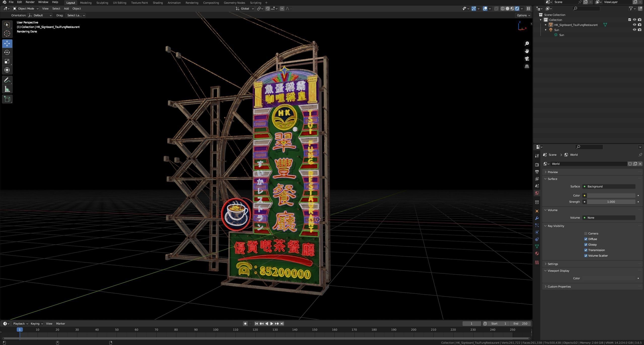This screenshot has width=644, height=345.
Task: Open the Drag Select dropdown
Action: pyautogui.click(x=75, y=15)
